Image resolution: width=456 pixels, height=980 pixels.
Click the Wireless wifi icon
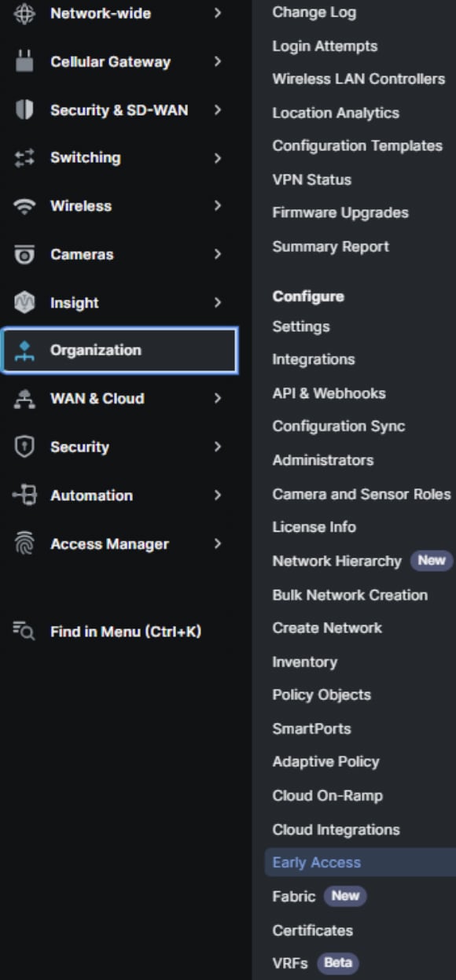25,206
